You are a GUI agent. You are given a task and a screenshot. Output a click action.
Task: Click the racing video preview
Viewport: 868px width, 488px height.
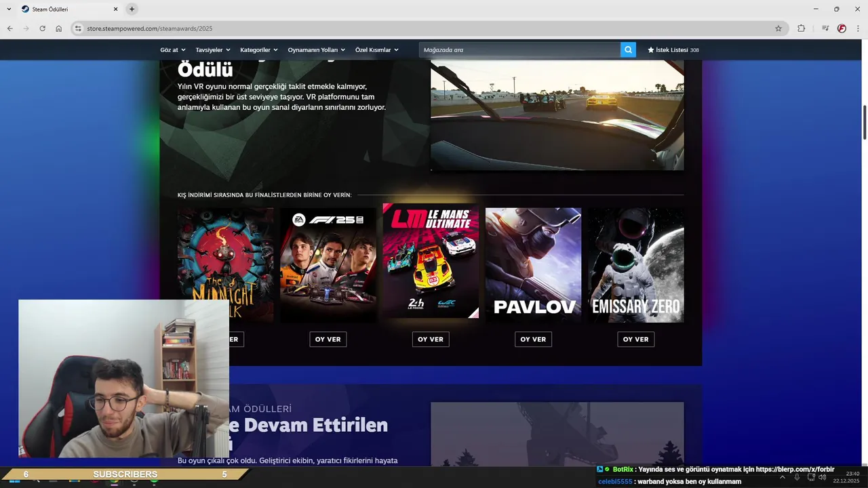(x=557, y=115)
